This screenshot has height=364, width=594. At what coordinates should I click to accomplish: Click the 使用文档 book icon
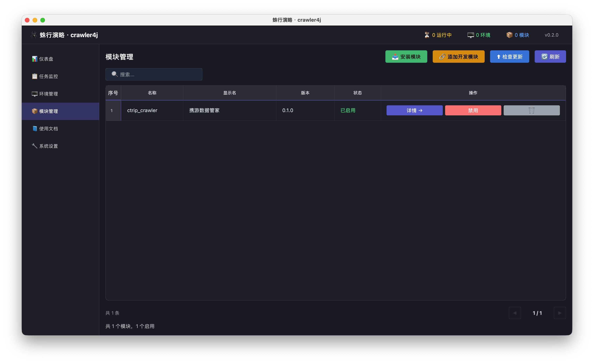pyautogui.click(x=35, y=129)
